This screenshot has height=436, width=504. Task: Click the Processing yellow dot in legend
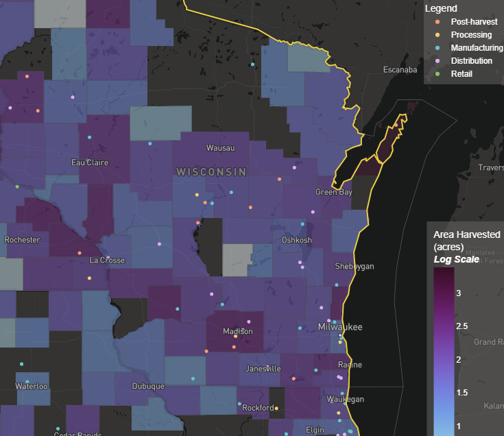(437, 35)
